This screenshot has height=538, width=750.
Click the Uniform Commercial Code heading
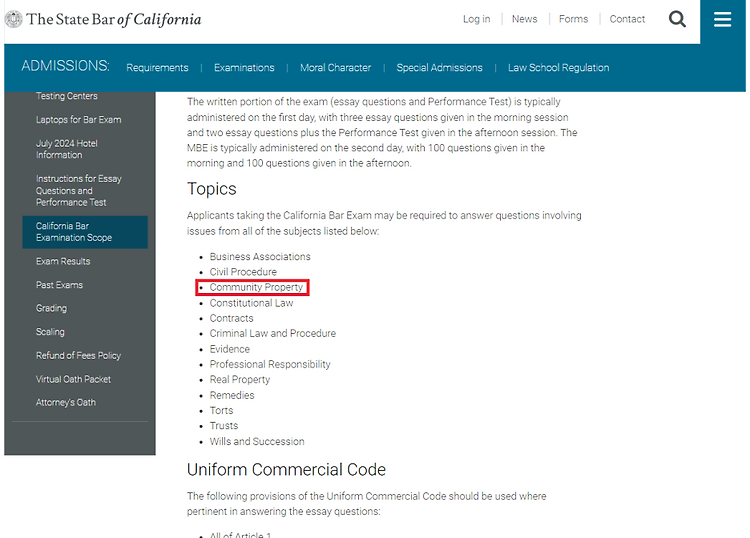point(286,470)
